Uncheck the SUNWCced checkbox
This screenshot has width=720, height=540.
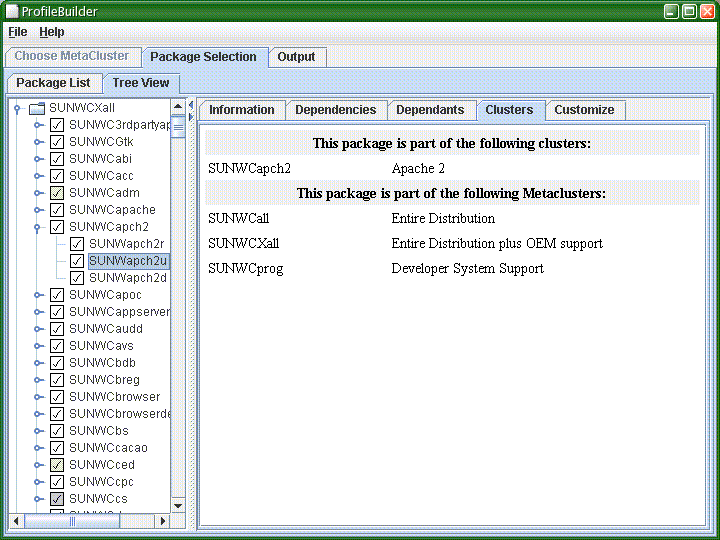point(57,465)
